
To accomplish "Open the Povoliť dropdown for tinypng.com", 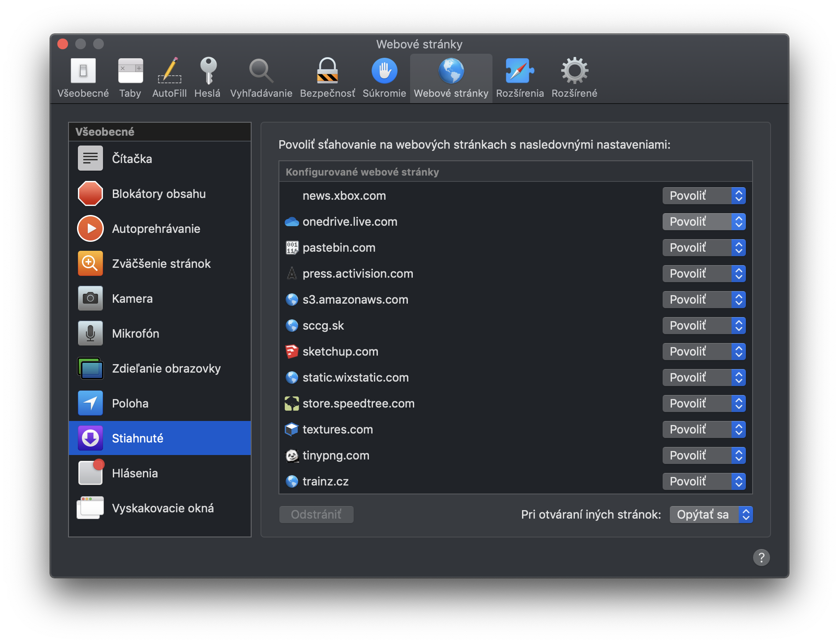I will [x=703, y=455].
